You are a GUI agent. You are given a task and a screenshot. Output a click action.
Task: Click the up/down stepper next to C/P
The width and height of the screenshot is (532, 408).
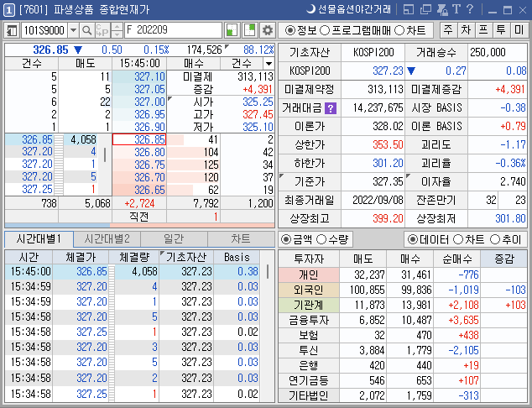point(117,31)
